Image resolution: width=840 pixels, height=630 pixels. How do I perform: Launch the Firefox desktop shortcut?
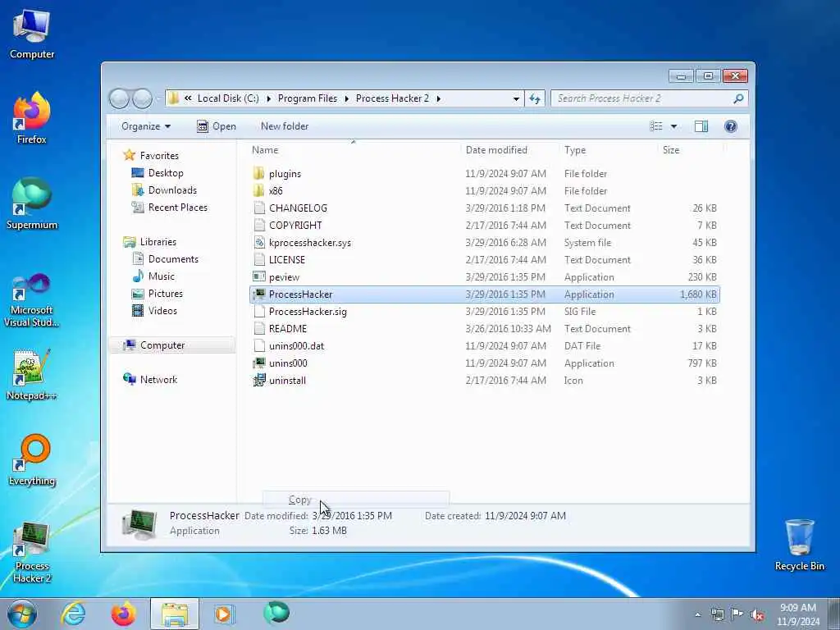tap(32, 118)
